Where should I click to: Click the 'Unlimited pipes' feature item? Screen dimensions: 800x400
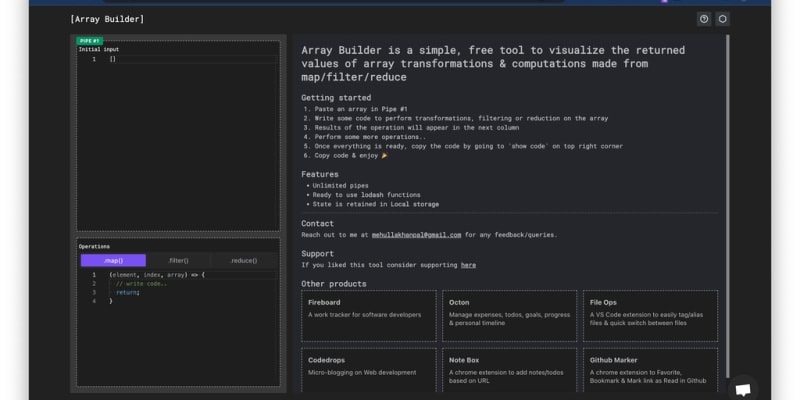(x=340, y=186)
